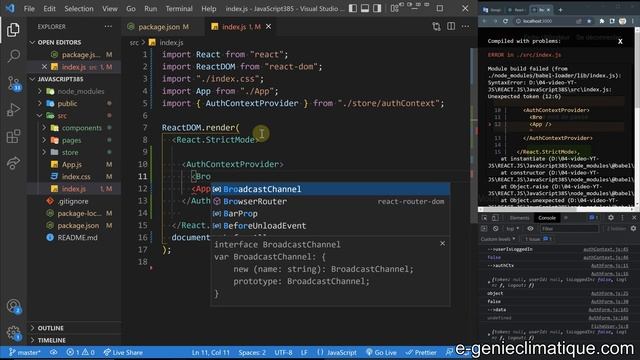Select BeforeUnloadEvent suggestion from autocomplete

(x=331, y=226)
